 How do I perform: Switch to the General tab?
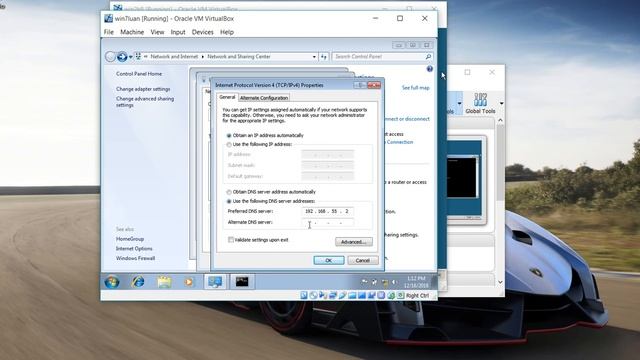click(x=227, y=97)
